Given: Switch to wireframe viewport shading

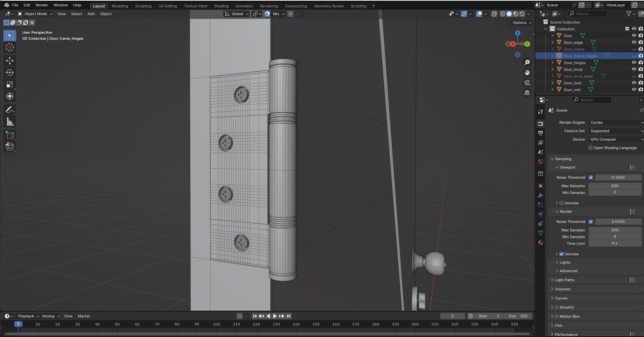Looking at the screenshot, I should point(503,14).
